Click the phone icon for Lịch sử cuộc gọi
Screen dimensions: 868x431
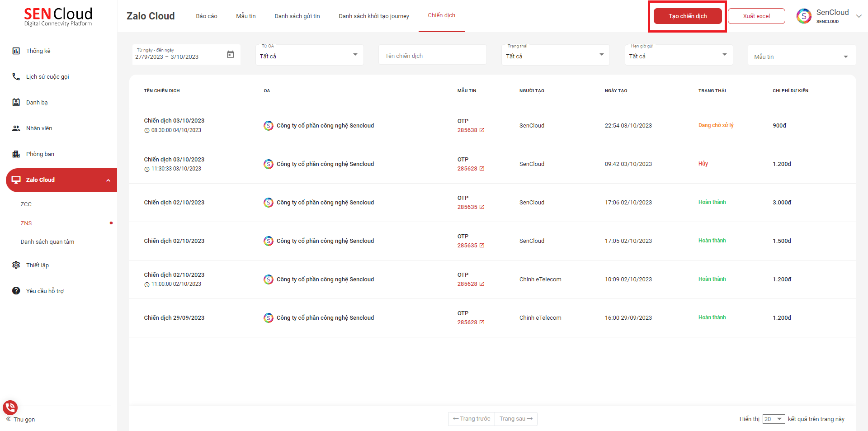tap(16, 77)
